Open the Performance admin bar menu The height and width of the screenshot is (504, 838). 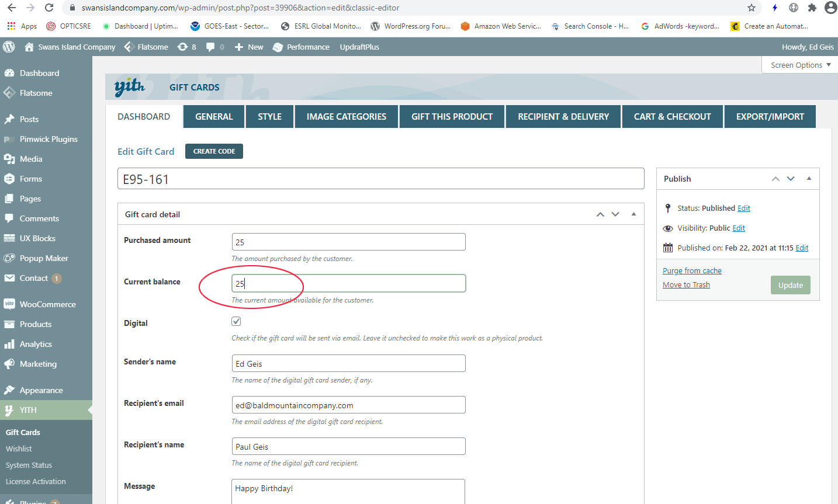(x=301, y=47)
